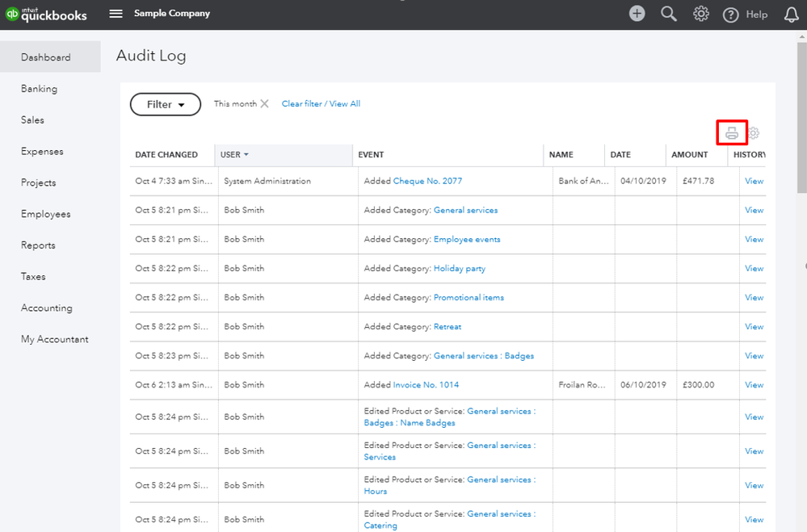Open the Filter dropdown
This screenshot has height=532, width=807.
166,104
